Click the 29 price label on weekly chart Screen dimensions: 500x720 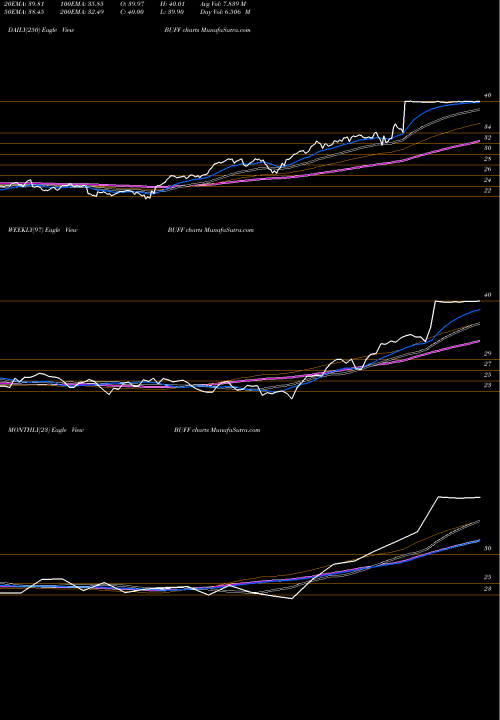[487, 354]
